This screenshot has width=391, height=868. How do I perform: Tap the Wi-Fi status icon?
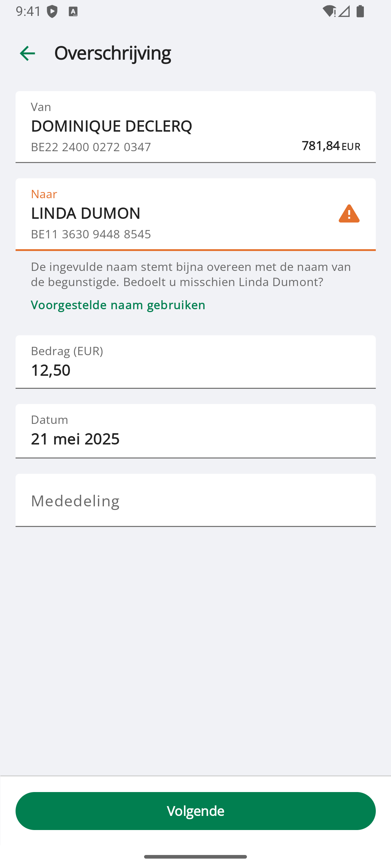[329, 11]
